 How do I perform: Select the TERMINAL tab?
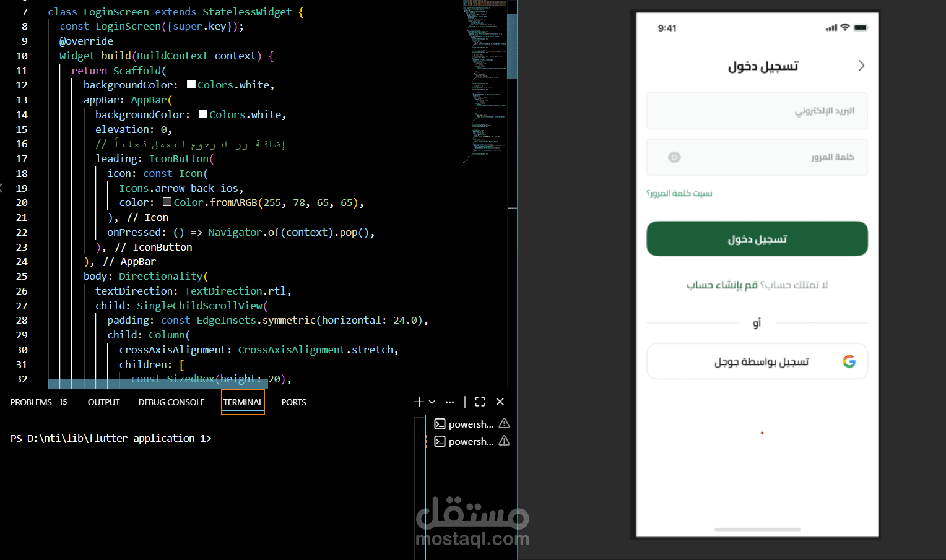(243, 402)
